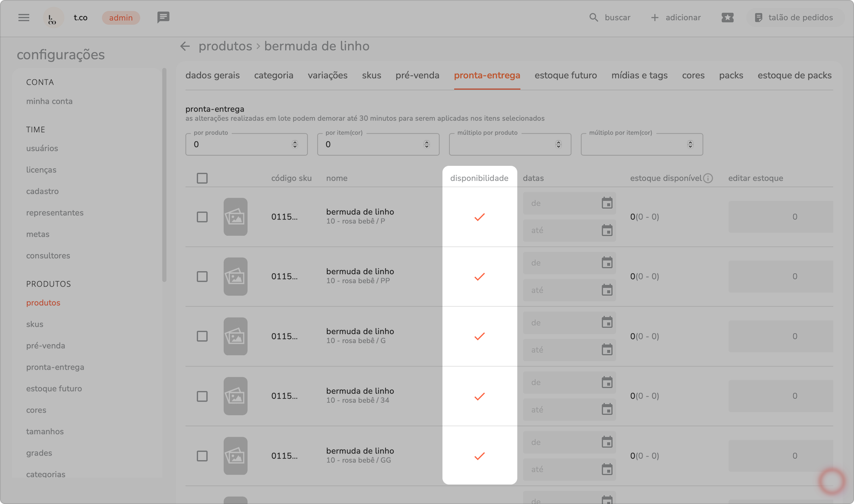Open the skus tab
The image size is (854, 504).
371,76
